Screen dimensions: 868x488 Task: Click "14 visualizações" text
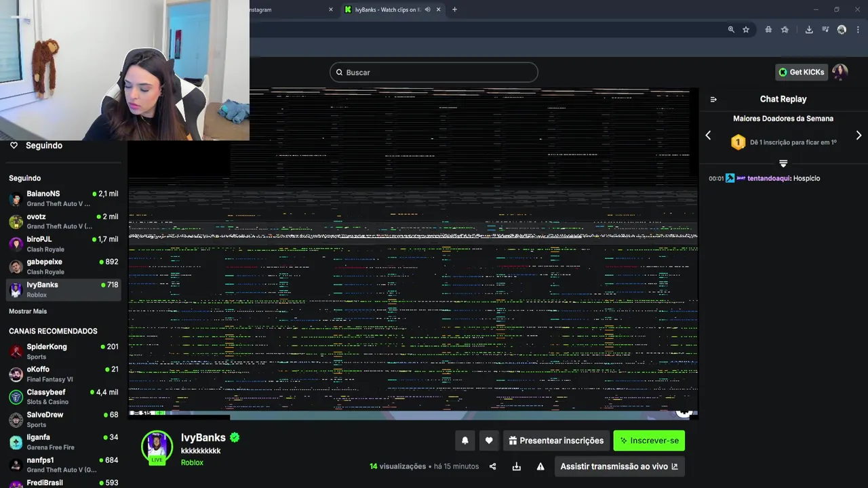click(x=397, y=466)
